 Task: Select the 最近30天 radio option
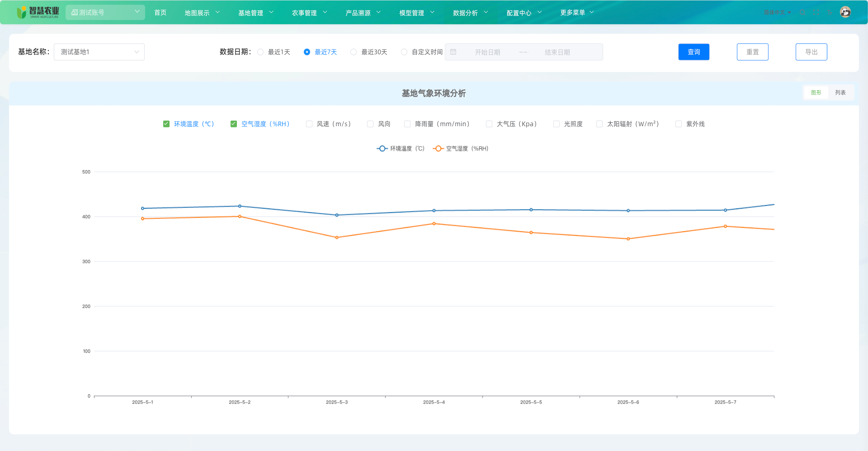353,52
